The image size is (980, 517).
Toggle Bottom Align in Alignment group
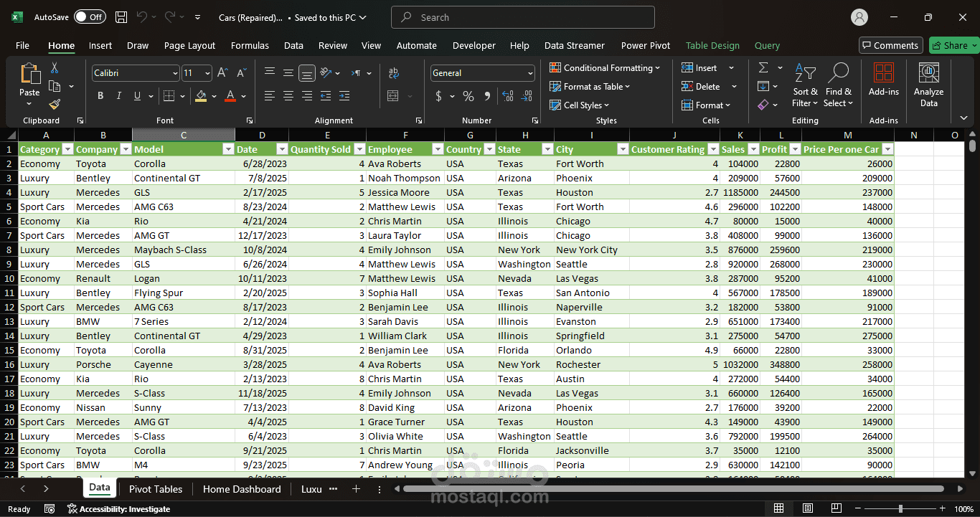pos(306,72)
